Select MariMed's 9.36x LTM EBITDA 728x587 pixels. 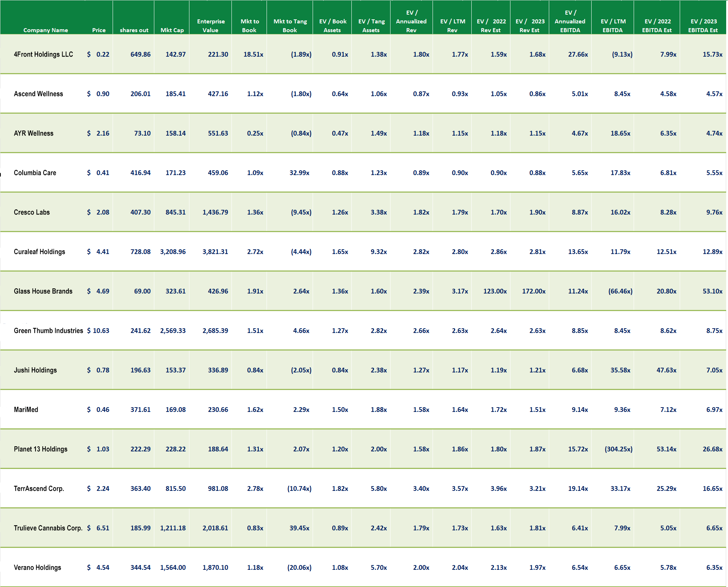click(622, 410)
